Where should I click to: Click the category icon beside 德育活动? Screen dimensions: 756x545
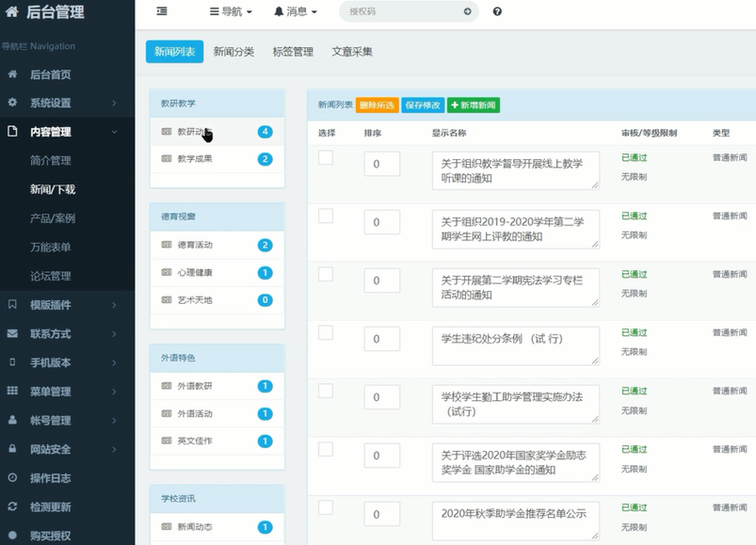[167, 245]
